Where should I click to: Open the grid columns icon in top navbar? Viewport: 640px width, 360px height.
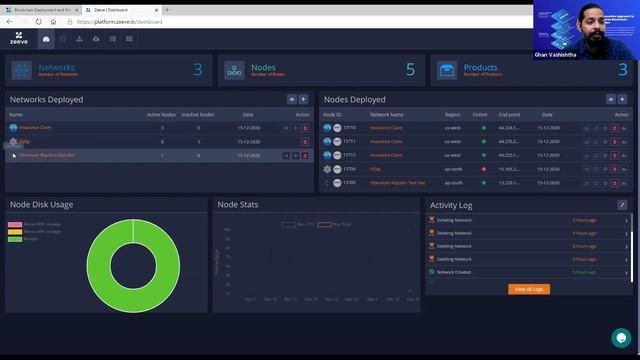pyautogui.click(x=129, y=39)
